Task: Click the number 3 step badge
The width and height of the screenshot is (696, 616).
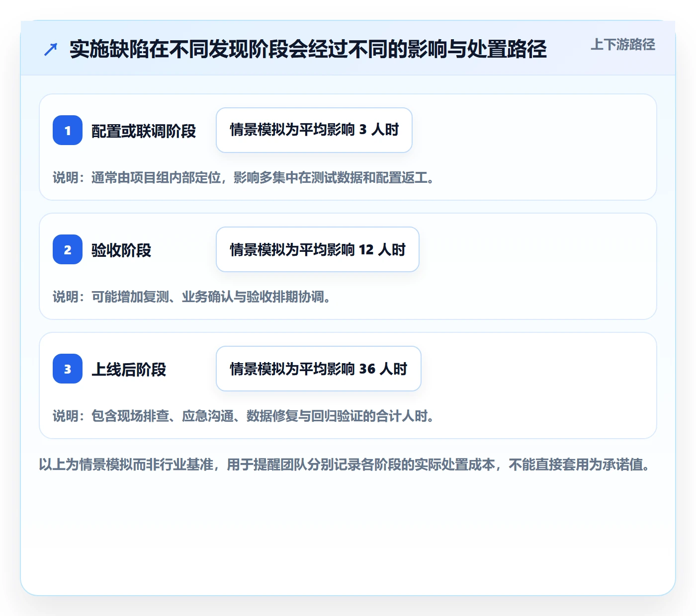Action: coord(68,369)
